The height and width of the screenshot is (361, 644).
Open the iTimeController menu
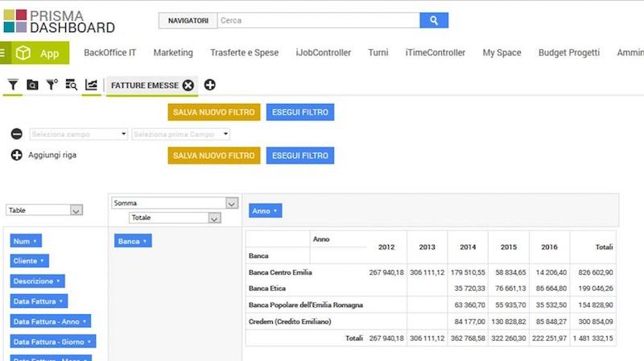pyautogui.click(x=435, y=52)
